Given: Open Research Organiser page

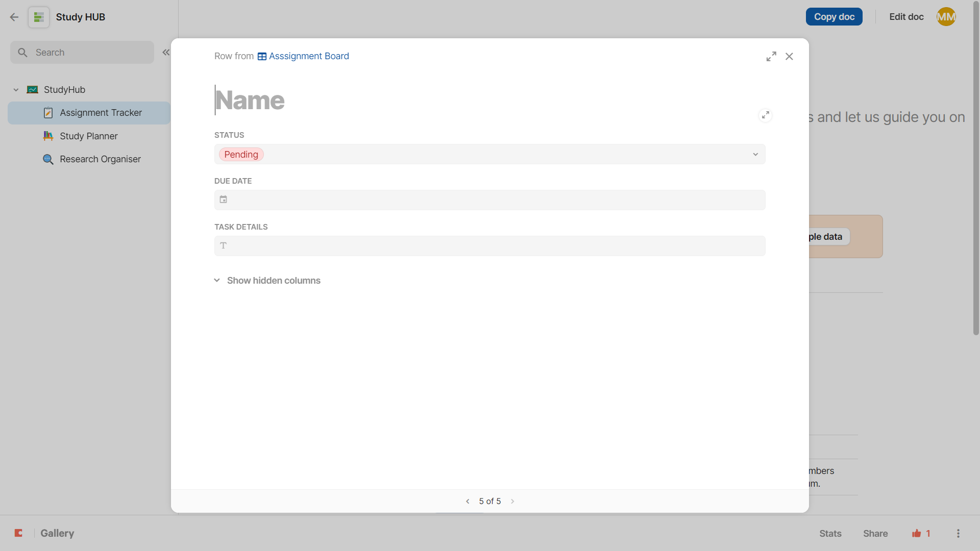Looking at the screenshot, I should (100, 159).
